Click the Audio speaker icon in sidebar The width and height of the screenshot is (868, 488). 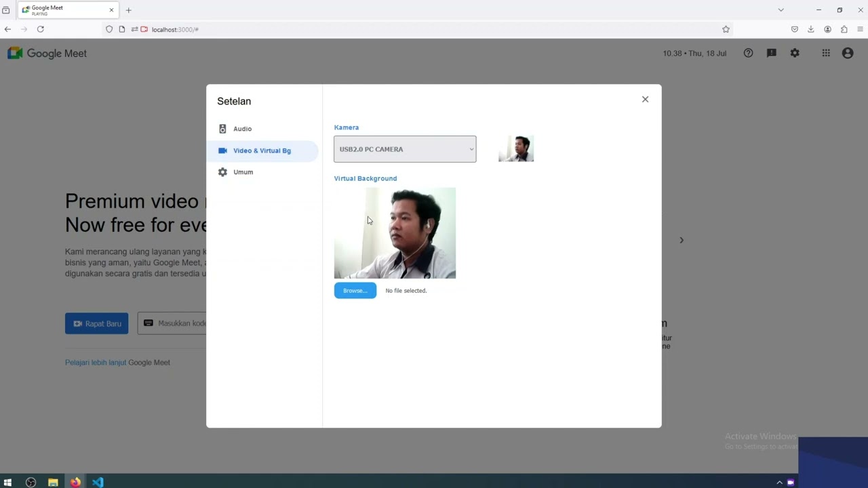pos(222,129)
